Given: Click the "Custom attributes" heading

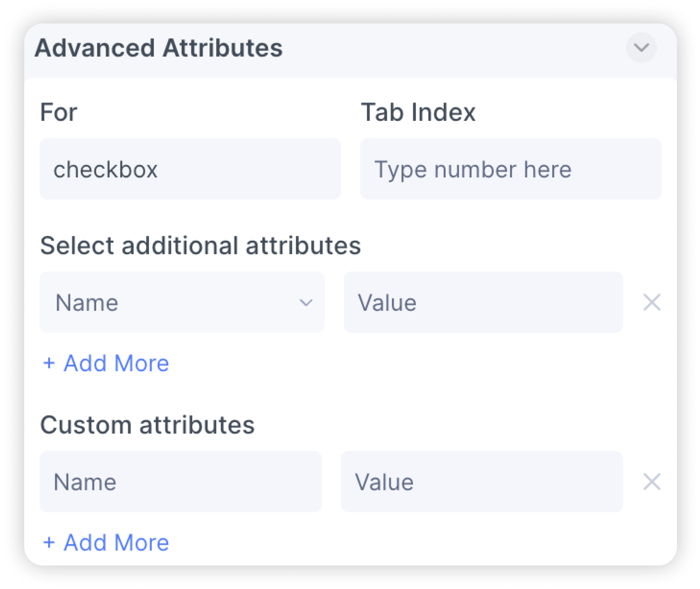Looking at the screenshot, I should (147, 425).
